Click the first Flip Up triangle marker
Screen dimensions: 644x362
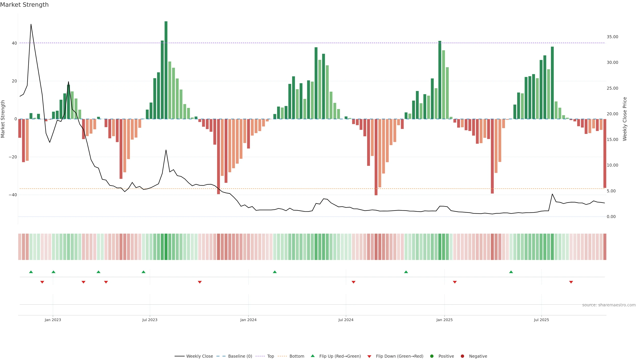click(31, 272)
